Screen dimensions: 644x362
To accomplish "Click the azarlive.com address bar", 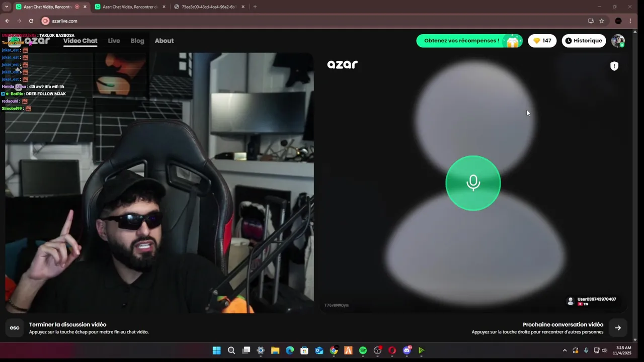I will coord(317,21).
